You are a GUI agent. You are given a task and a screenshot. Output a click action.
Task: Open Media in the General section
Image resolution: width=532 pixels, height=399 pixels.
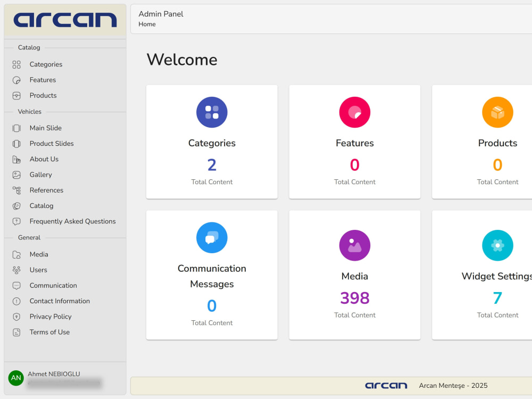(x=39, y=254)
